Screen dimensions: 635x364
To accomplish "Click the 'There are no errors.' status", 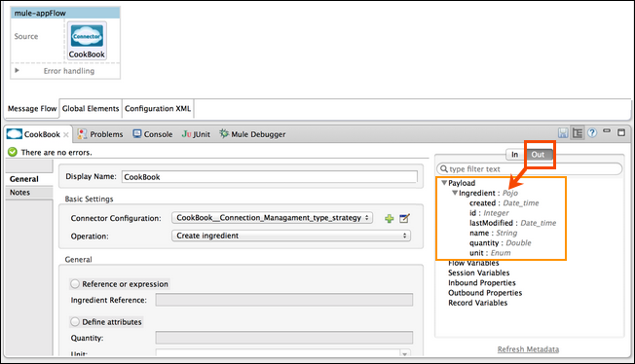I will (56, 153).
